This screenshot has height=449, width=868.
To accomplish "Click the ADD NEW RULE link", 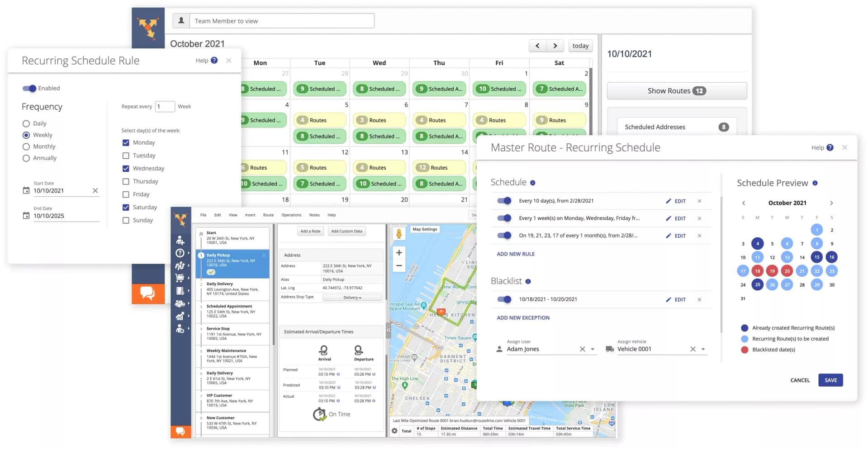I will [515, 254].
